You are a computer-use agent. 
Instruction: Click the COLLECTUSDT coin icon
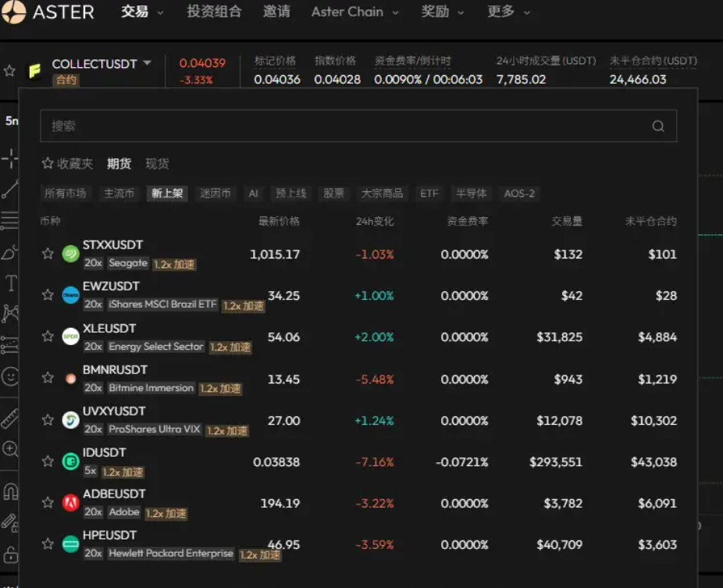[x=35, y=70]
